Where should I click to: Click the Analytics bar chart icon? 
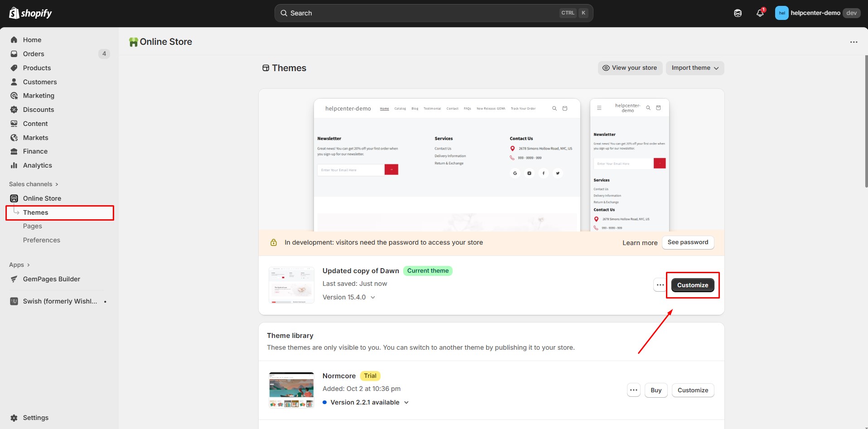coord(14,165)
